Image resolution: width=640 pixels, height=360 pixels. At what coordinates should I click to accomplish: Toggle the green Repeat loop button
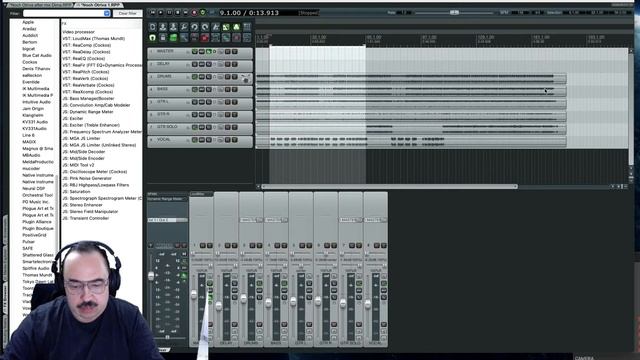click(203, 13)
